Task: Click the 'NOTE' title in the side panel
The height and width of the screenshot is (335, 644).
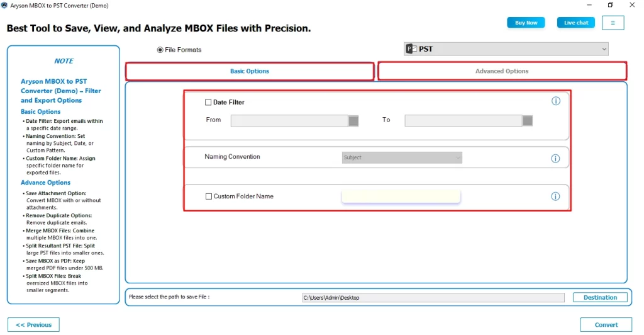Action: pyautogui.click(x=64, y=61)
